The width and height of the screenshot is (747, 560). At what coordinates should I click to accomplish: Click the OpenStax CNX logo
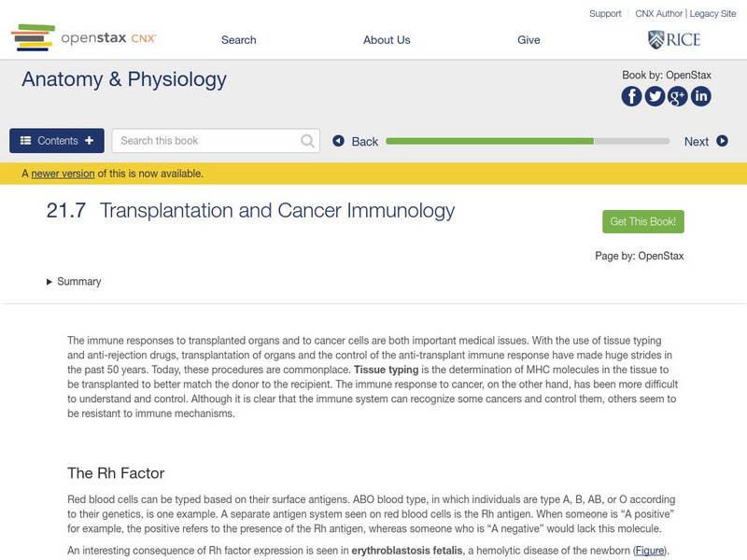coord(84,39)
